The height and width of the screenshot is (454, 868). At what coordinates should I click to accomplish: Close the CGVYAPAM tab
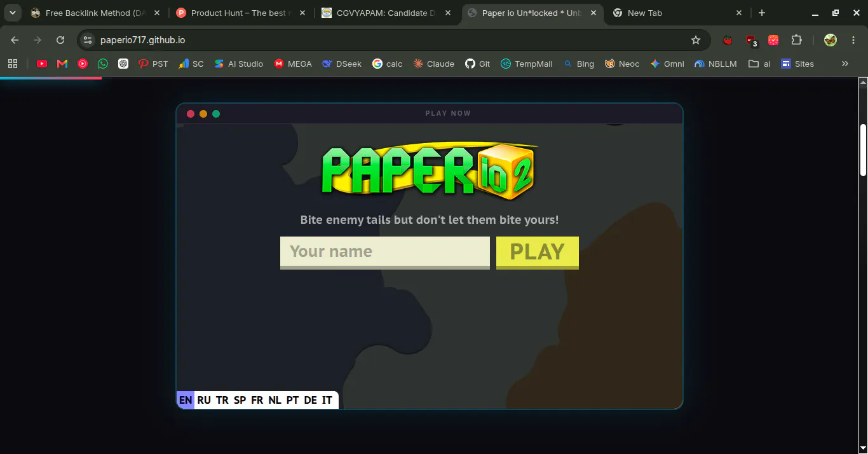pos(448,13)
